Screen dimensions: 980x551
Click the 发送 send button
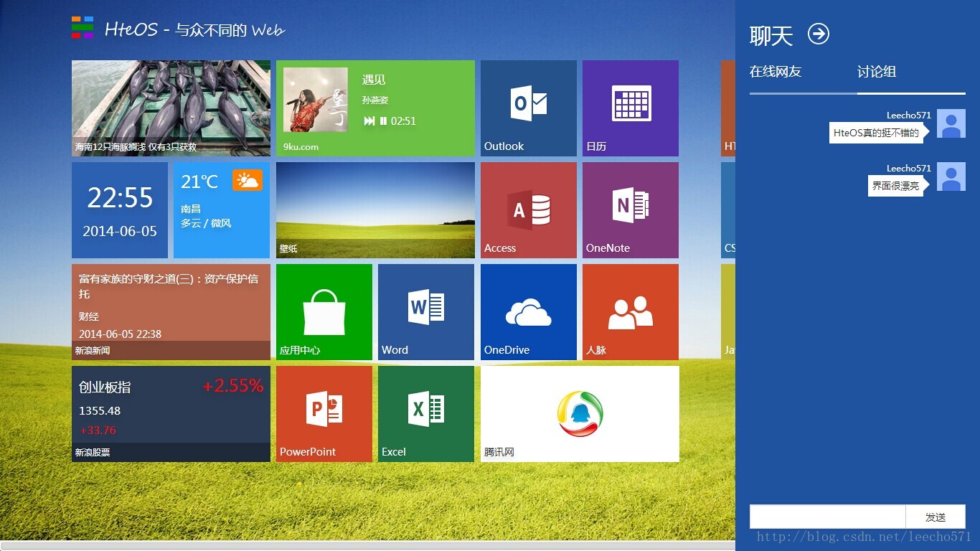[x=936, y=517]
